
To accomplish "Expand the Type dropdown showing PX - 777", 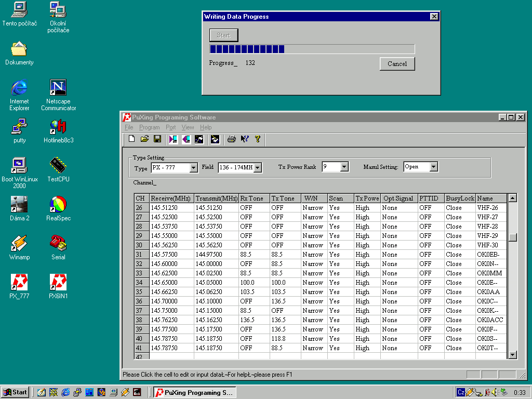I will [x=193, y=167].
